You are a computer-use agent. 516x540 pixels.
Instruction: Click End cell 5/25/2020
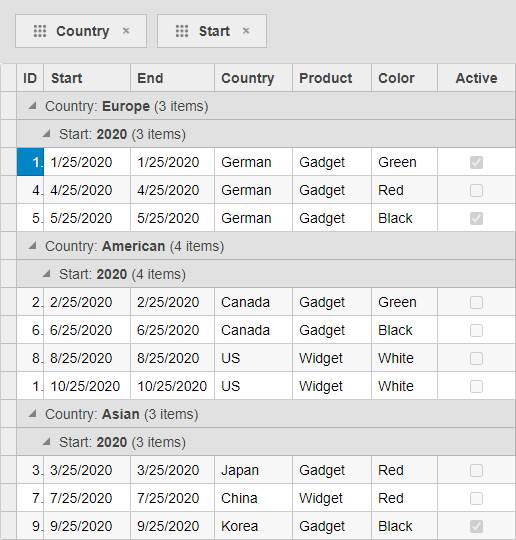[x=173, y=218]
